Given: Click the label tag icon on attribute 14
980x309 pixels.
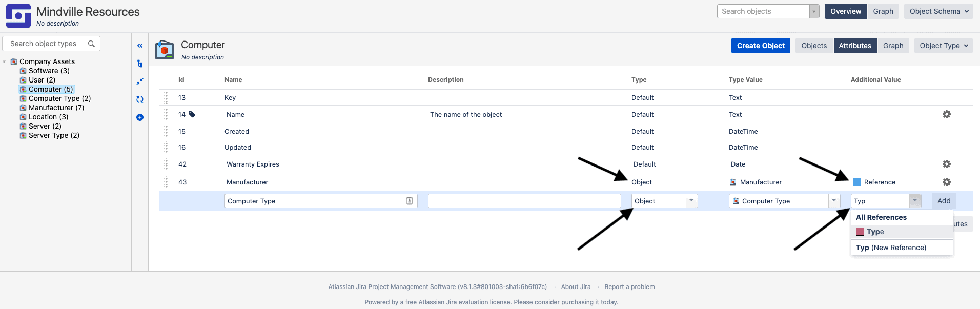Looking at the screenshot, I should click(x=192, y=114).
